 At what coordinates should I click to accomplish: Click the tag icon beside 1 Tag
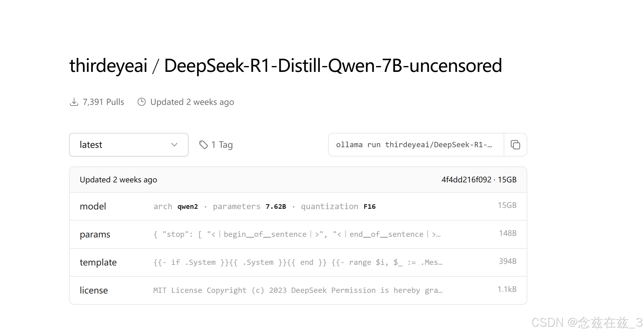pyautogui.click(x=204, y=145)
